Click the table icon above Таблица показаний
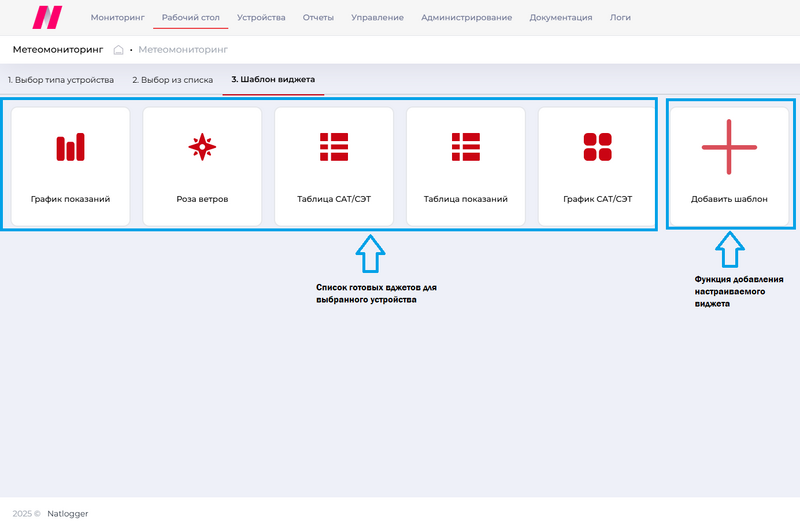This screenshot has height=528, width=800. pyautogui.click(x=466, y=147)
